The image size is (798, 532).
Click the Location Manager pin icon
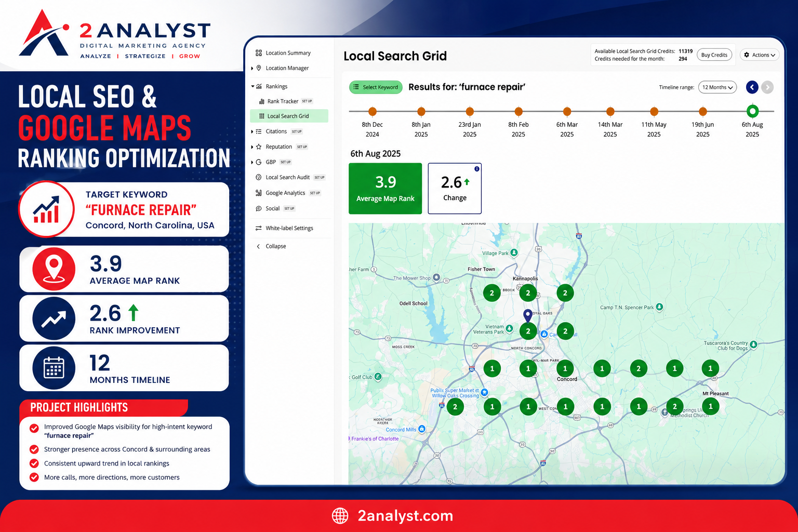click(x=259, y=68)
